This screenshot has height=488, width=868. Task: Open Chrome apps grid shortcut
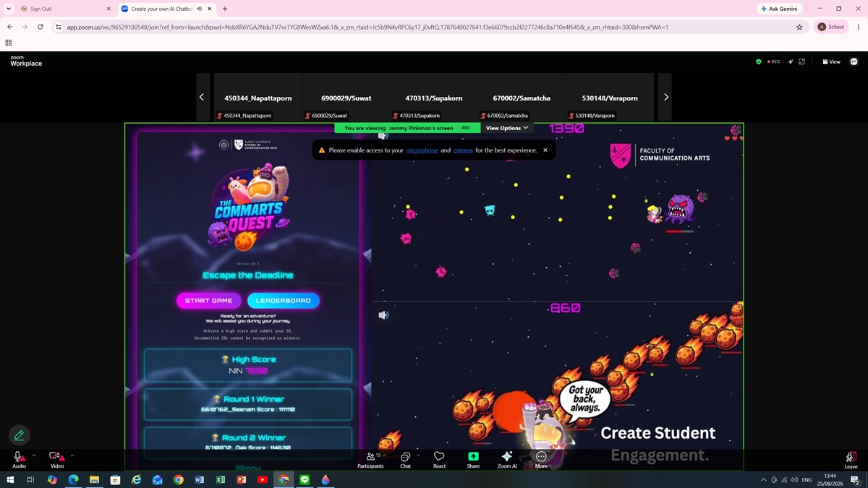9,43
